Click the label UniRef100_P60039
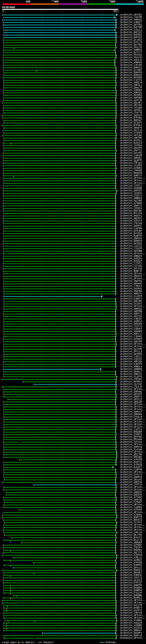The height and width of the screenshot is (644, 146). pos(131,58)
